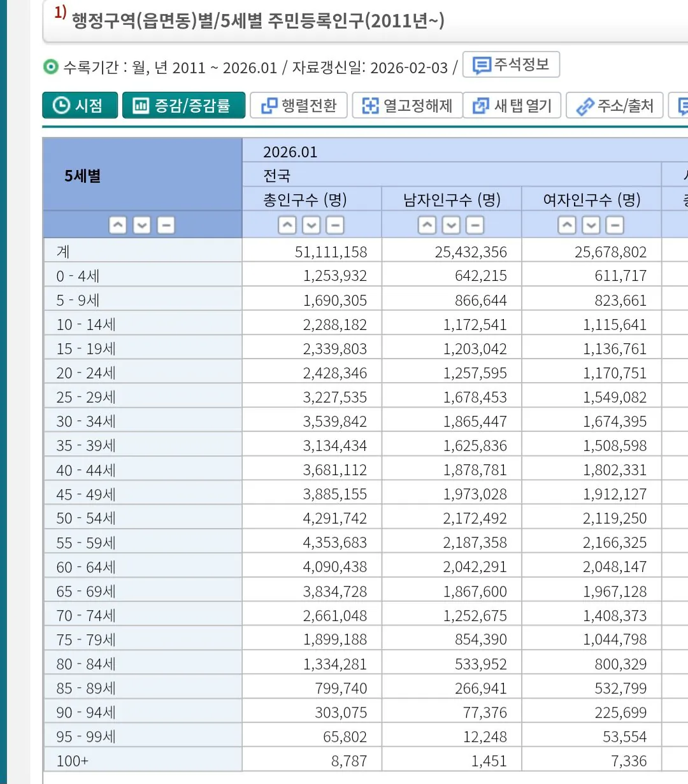The image size is (688, 784).
Task: Sort 남자인구수 column ascending with up arrow
Action: [427, 225]
